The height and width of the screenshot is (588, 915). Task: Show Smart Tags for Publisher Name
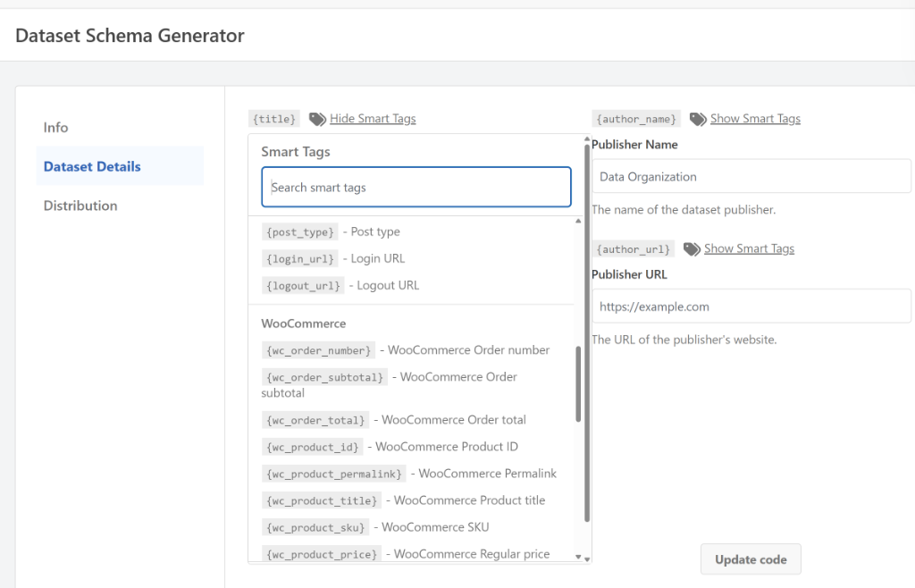(755, 119)
